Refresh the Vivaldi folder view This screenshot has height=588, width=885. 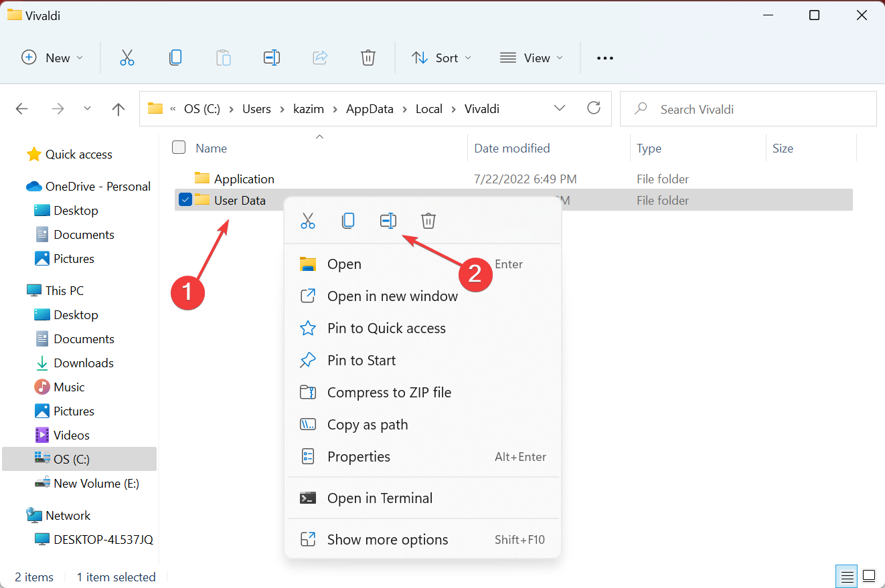coord(593,108)
